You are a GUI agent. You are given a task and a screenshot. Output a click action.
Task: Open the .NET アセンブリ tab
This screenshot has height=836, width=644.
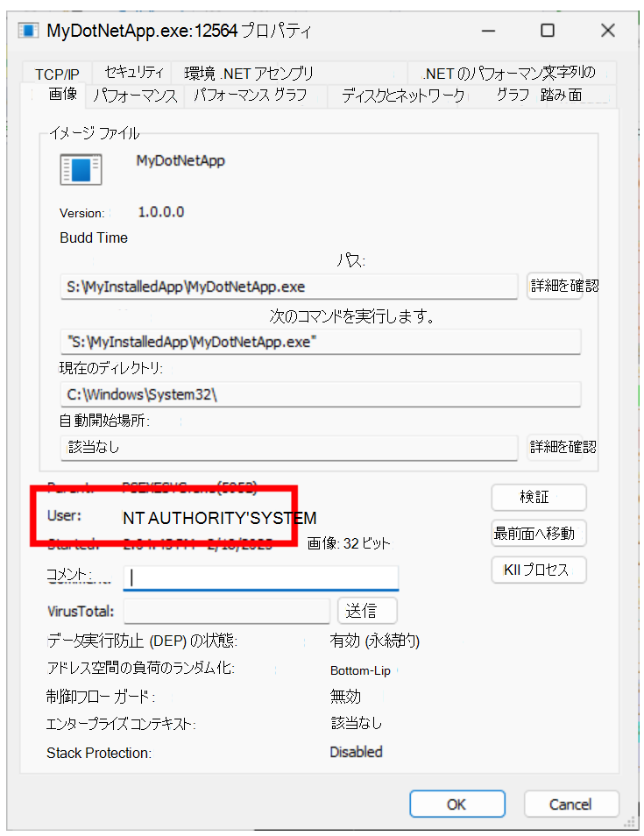267,73
